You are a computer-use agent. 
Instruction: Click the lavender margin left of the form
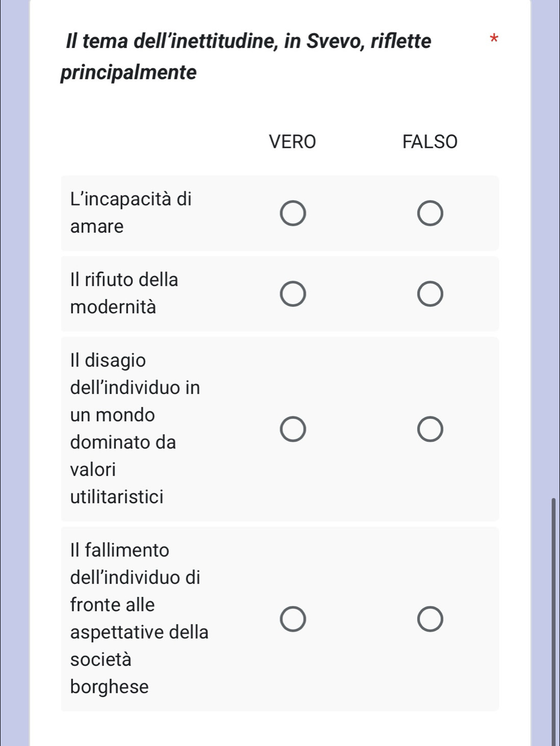click(x=14, y=357)
